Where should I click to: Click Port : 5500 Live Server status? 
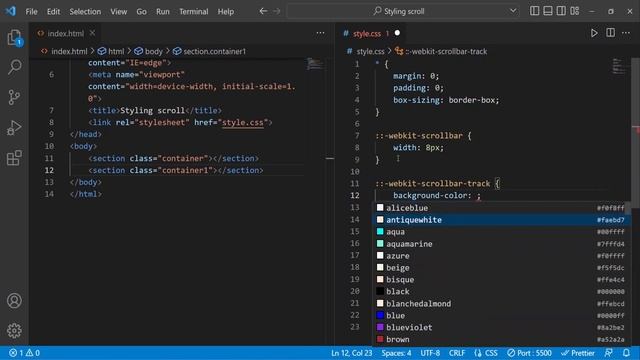(529, 353)
